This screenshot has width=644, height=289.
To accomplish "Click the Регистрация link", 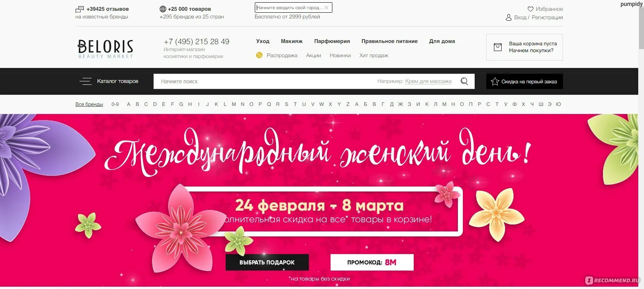I will tap(547, 17).
